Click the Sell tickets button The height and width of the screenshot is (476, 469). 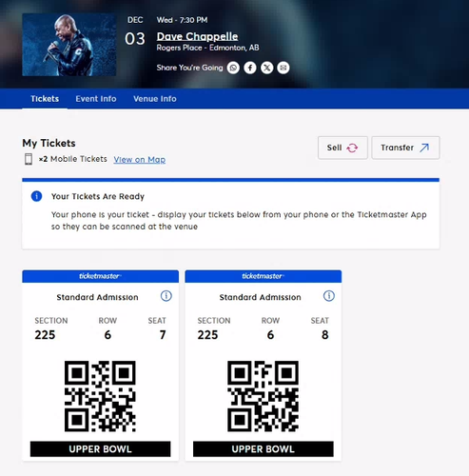click(x=342, y=148)
